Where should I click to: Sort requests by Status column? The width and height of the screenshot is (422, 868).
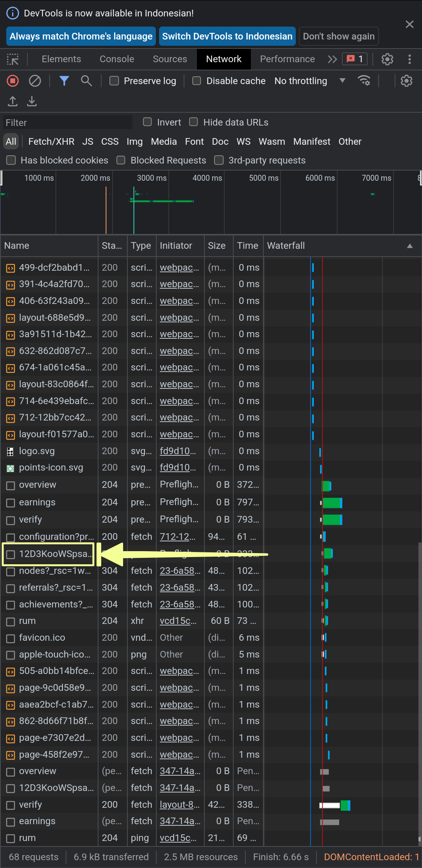click(113, 246)
